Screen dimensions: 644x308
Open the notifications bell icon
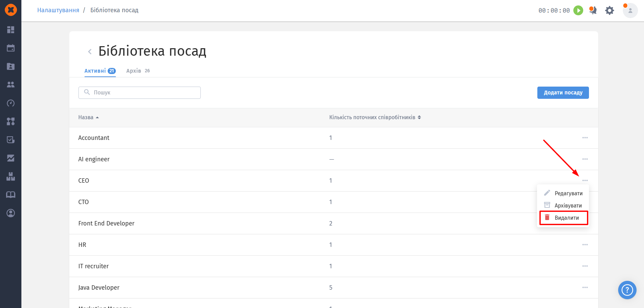coord(593,11)
